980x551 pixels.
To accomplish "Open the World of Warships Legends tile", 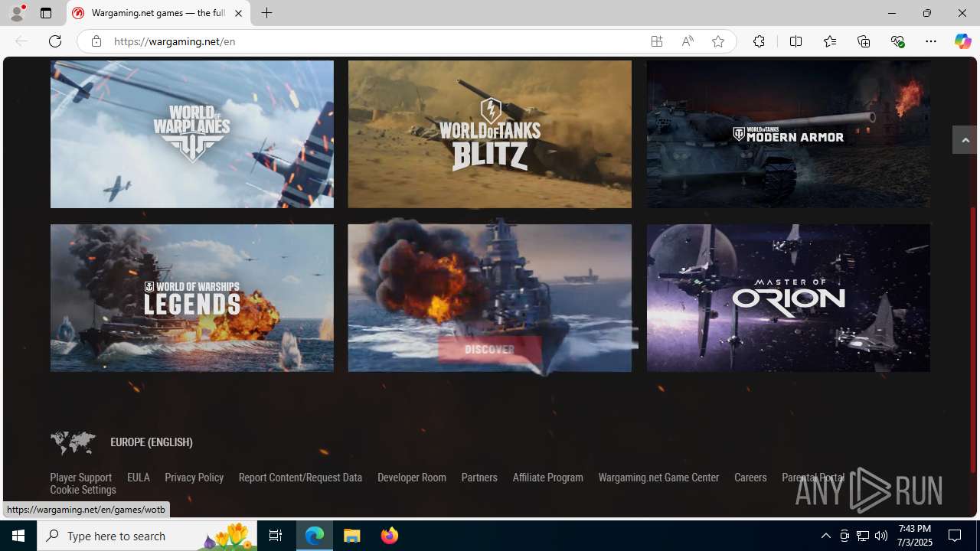I will coord(192,298).
